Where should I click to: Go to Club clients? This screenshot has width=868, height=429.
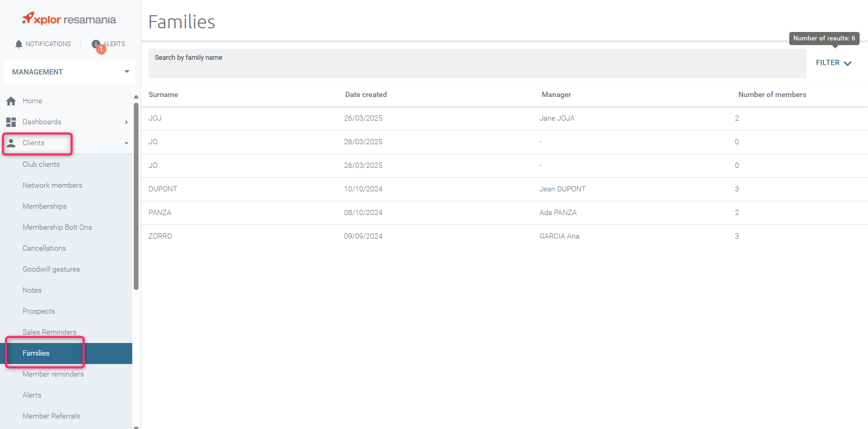pos(41,164)
